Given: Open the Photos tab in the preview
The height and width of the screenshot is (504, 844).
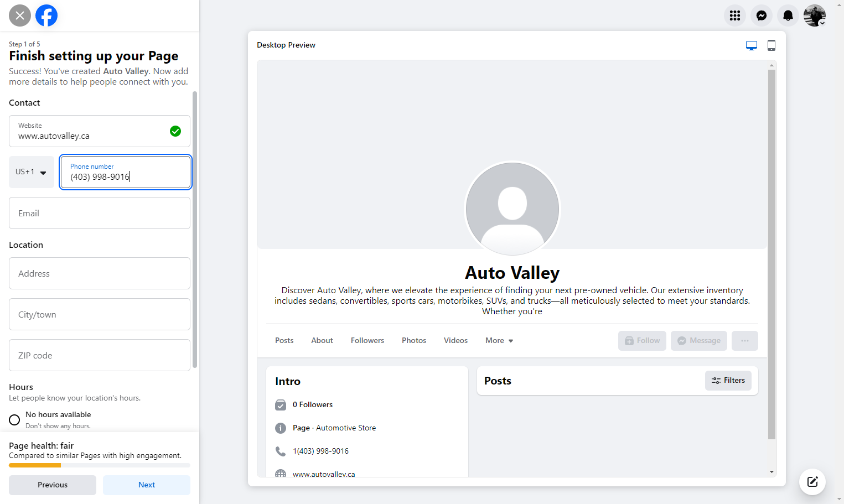Looking at the screenshot, I should 414,341.
